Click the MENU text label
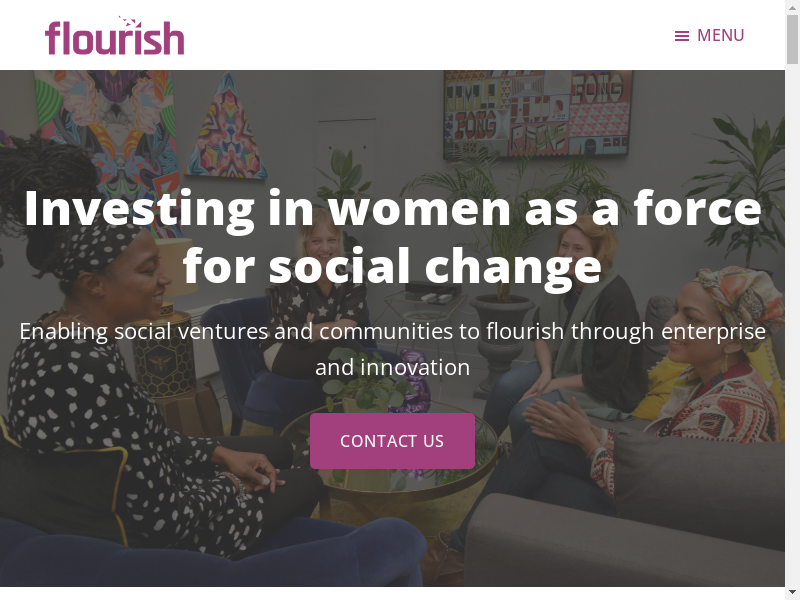This screenshot has height=600, width=800. click(720, 36)
